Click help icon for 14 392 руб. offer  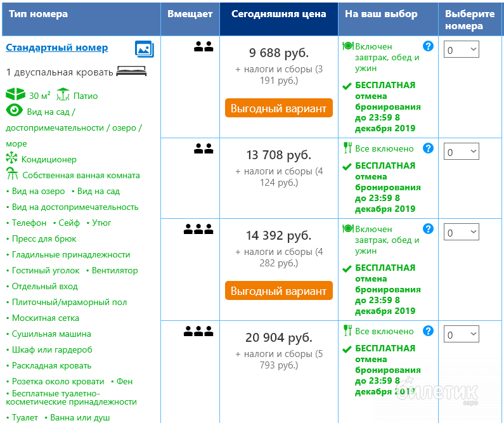428,229
